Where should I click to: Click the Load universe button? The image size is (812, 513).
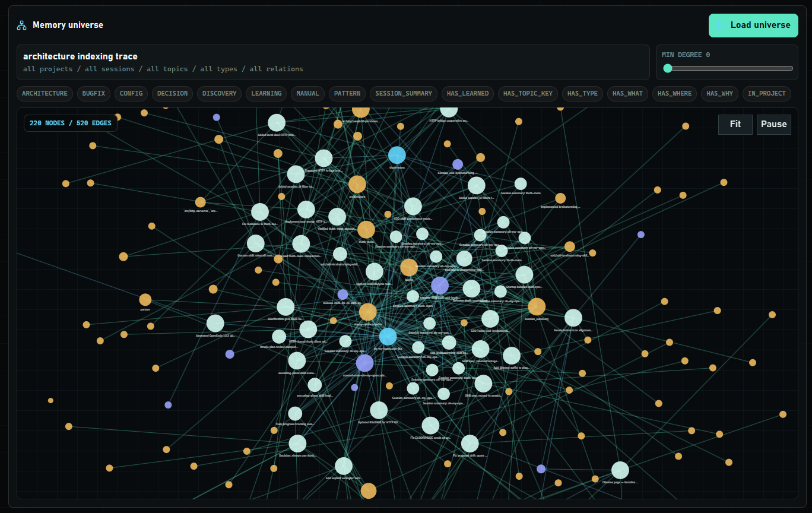point(753,26)
